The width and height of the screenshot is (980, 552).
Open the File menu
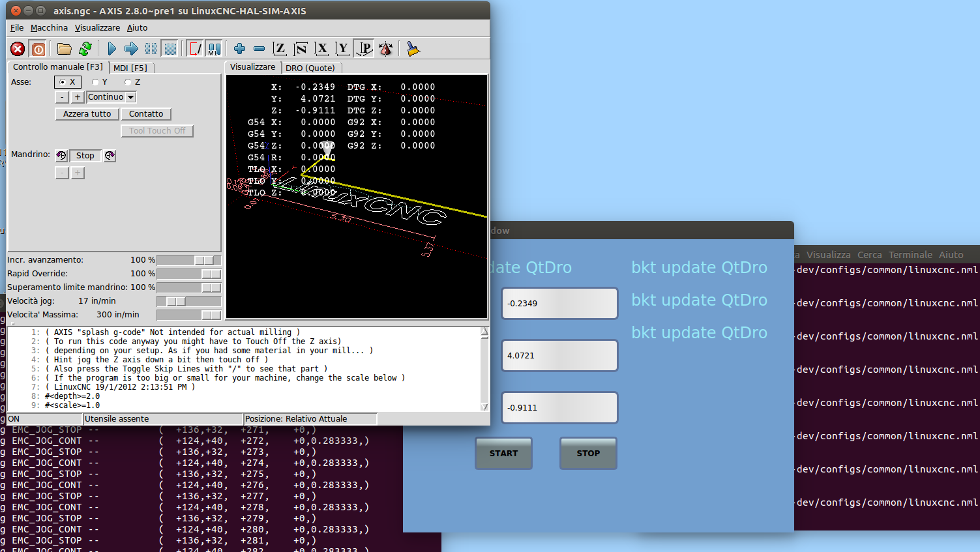[17, 28]
